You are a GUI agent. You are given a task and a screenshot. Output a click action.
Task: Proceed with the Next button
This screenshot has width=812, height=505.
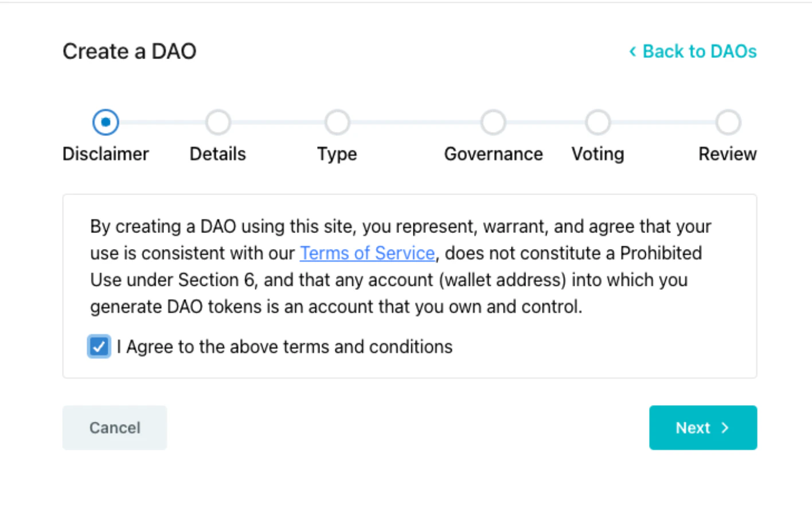[x=702, y=428]
